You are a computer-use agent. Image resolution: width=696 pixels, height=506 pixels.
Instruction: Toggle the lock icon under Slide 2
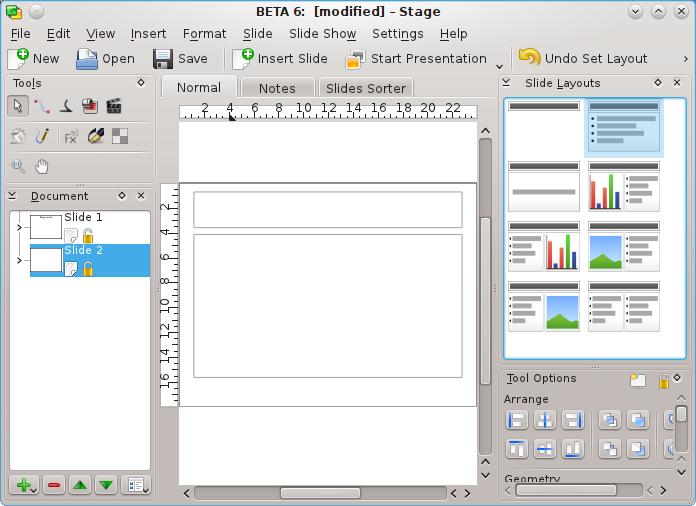point(88,268)
